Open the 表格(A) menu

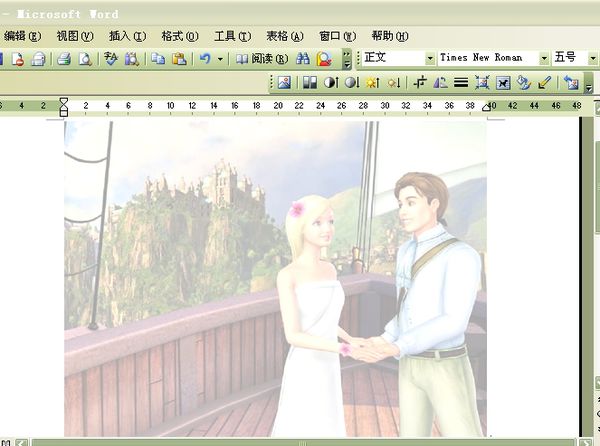(285, 36)
